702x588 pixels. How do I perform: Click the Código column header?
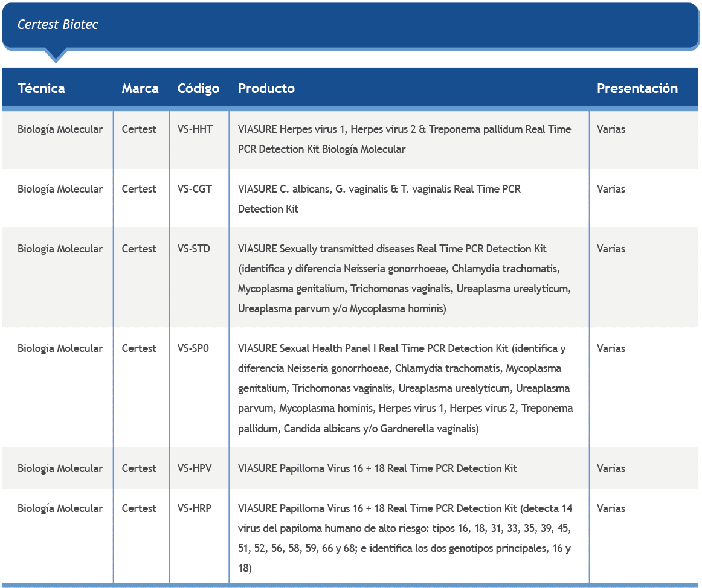point(198,88)
